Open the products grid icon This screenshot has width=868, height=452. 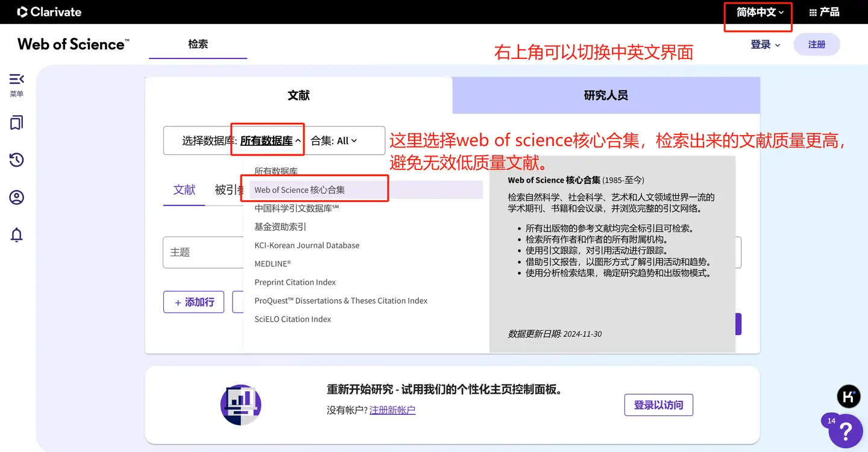click(x=813, y=12)
